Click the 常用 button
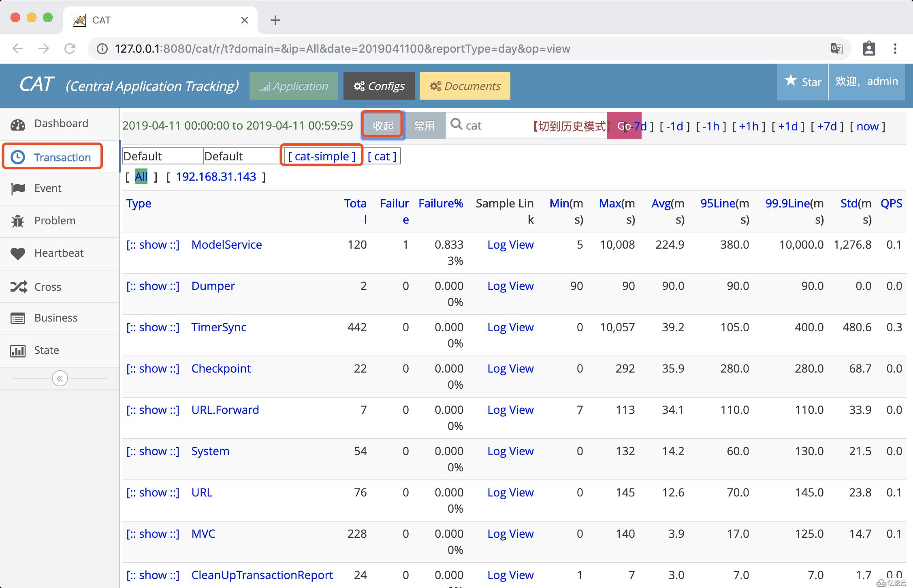 [424, 125]
